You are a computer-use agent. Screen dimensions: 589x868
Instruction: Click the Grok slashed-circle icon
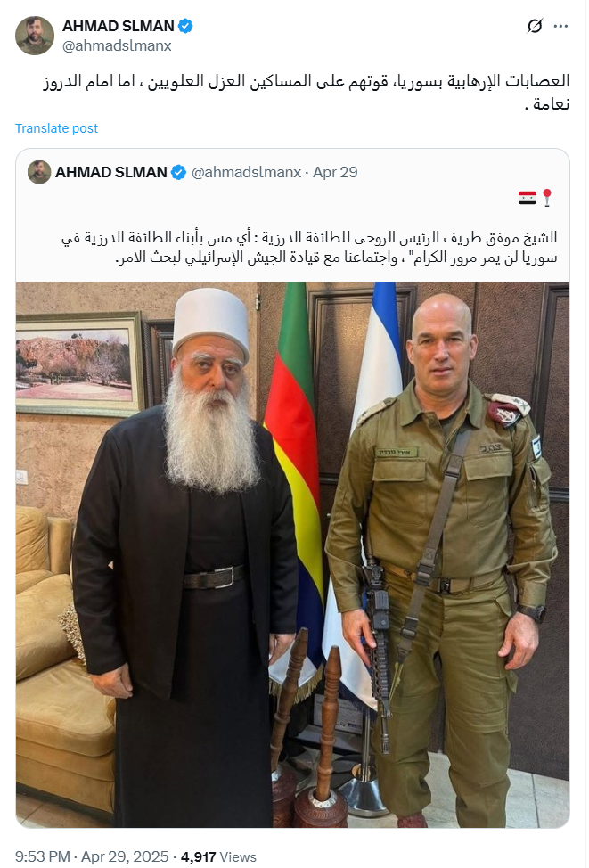pos(535,26)
